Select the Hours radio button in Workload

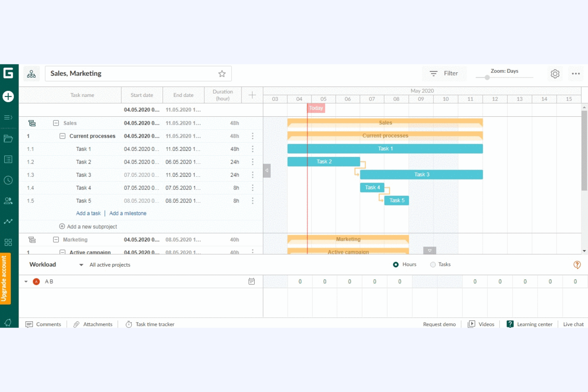395,264
